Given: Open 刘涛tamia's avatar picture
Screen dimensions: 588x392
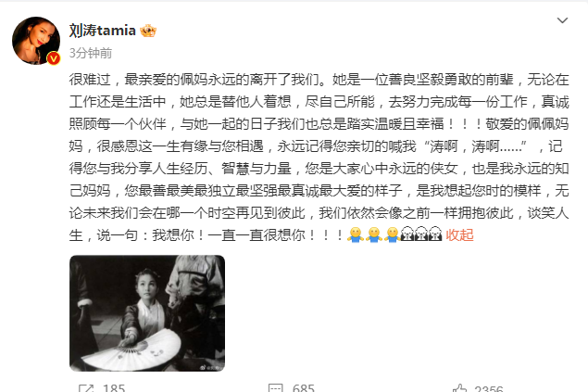Looking at the screenshot, I should pos(36,41).
